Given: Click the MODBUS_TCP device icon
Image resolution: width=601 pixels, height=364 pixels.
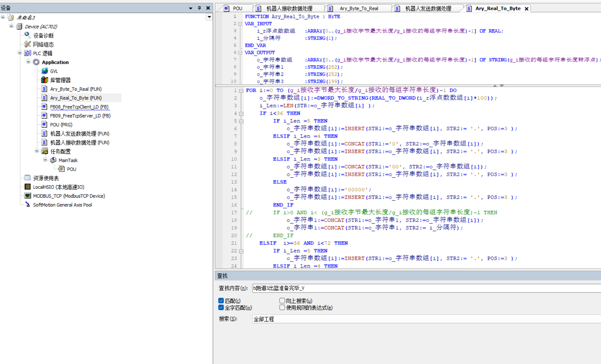Looking at the screenshot, I should pyautogui.click(x=28, y=196).
